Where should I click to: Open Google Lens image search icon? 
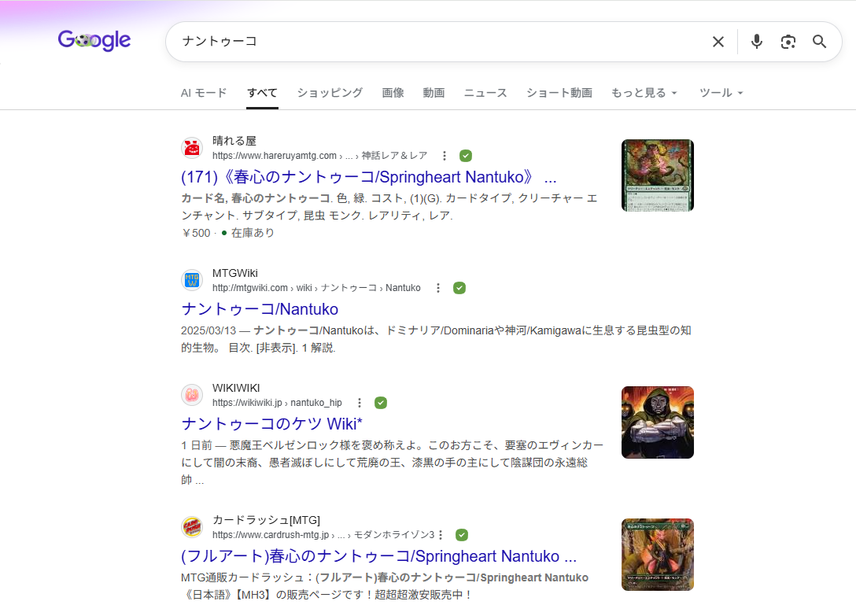coord(788,42)
